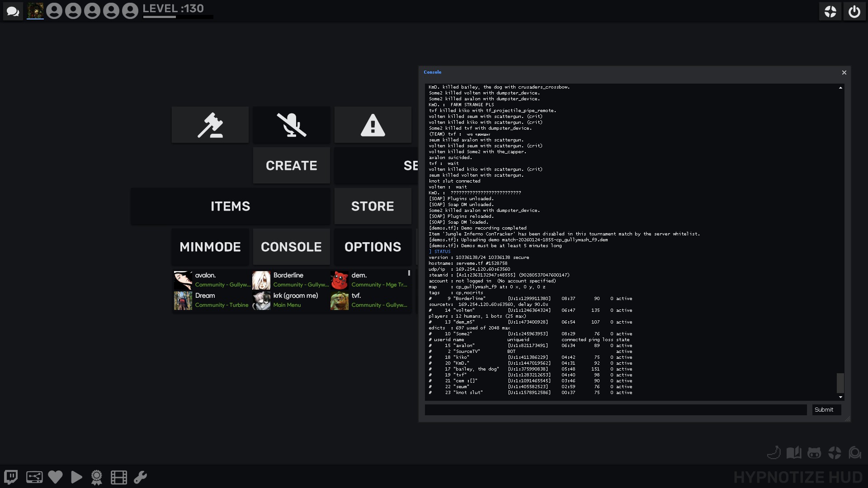
Task: Open the chat bubbles icon
Action: coord(13,11)
